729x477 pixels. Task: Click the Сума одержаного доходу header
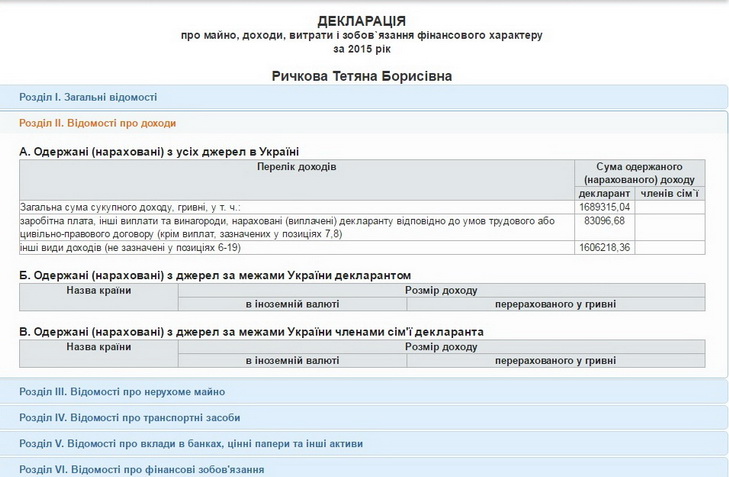tap(639, 173)
